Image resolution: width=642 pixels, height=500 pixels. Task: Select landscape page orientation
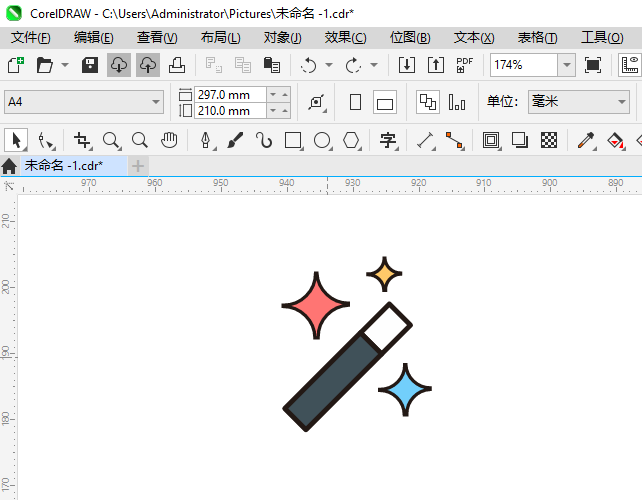tap(385, 102)
